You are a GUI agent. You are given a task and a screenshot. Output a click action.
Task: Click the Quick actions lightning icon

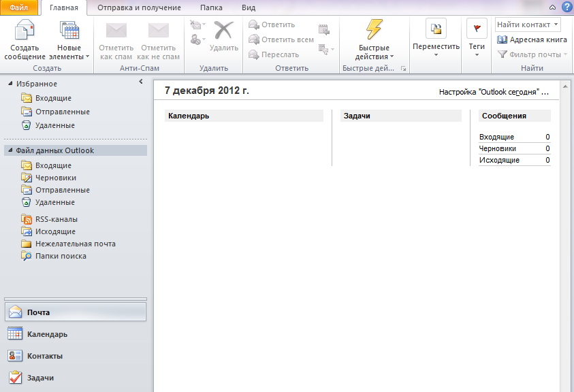(x=374, y=29)
